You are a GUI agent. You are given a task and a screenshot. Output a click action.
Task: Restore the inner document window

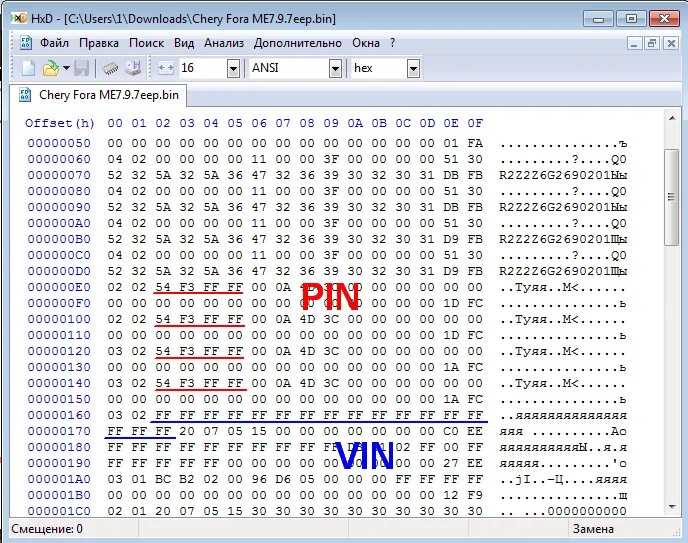tap(652, 43)
